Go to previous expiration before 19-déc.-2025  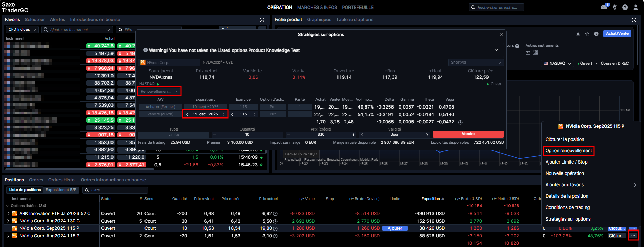tap(187, 114)
